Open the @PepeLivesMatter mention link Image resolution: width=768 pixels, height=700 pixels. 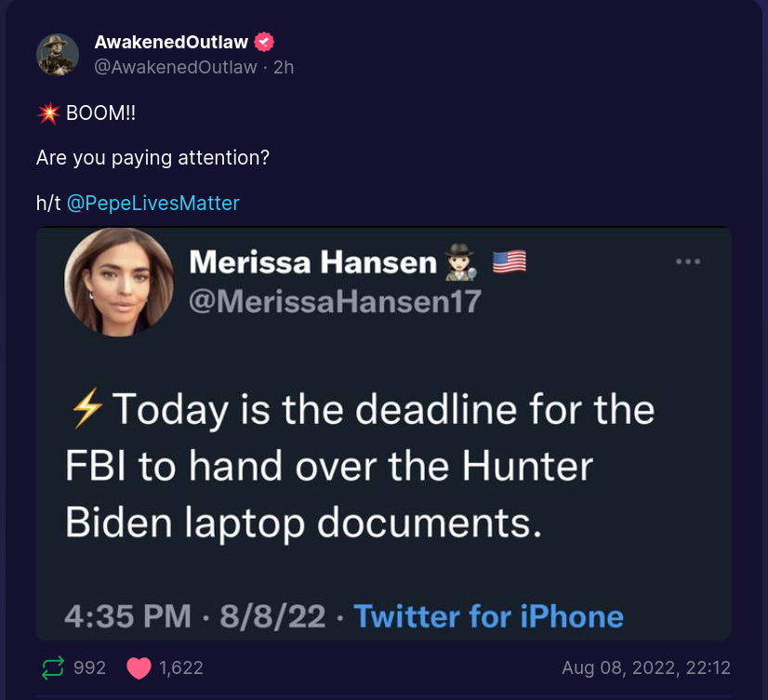[153, 203]
